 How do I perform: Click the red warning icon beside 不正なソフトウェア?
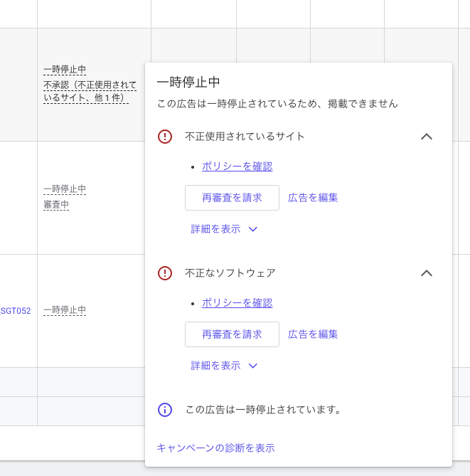(x=165, y=273)
